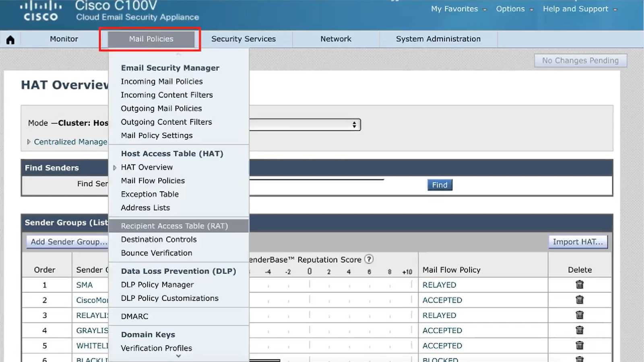This screenshot has height=362, width=644.
Task: Open the Help and Support menu
Action: pyautogui.click(x=576, y=8)
